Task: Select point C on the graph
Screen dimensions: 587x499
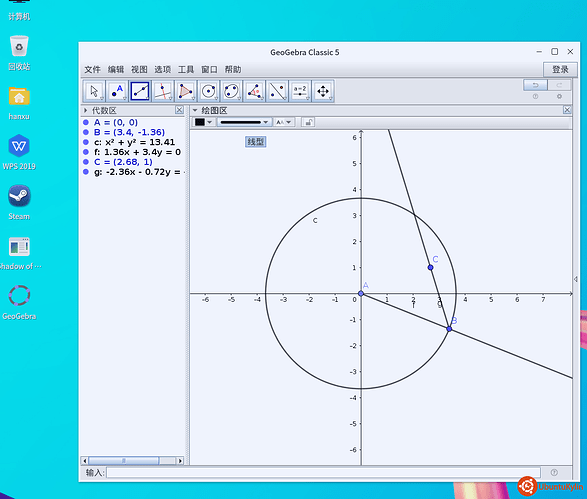Action: pyautogui.click(x=431, y=268)
